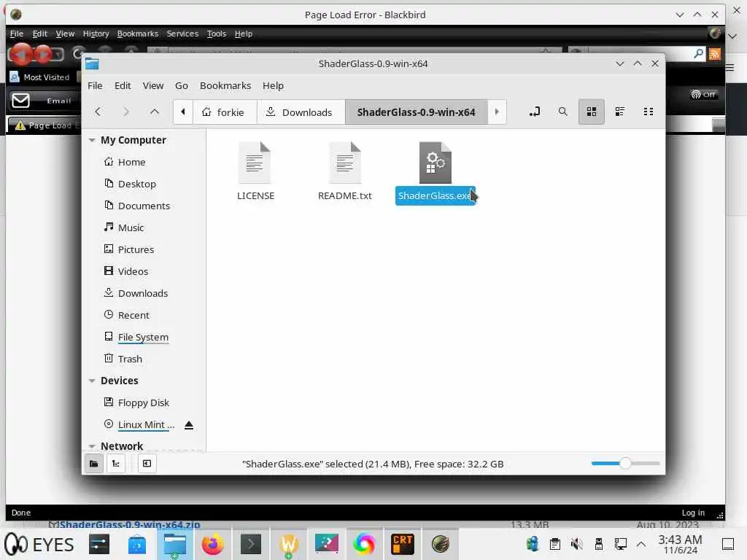
Task: Open Documents in sidebar
Action: click(144, 206)
